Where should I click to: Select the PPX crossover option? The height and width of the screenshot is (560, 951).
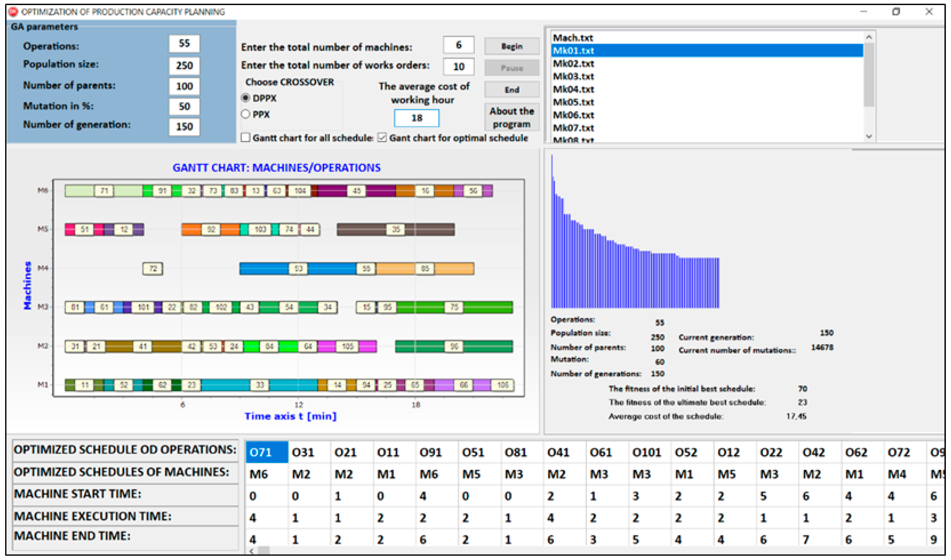(x=247, y=114)
